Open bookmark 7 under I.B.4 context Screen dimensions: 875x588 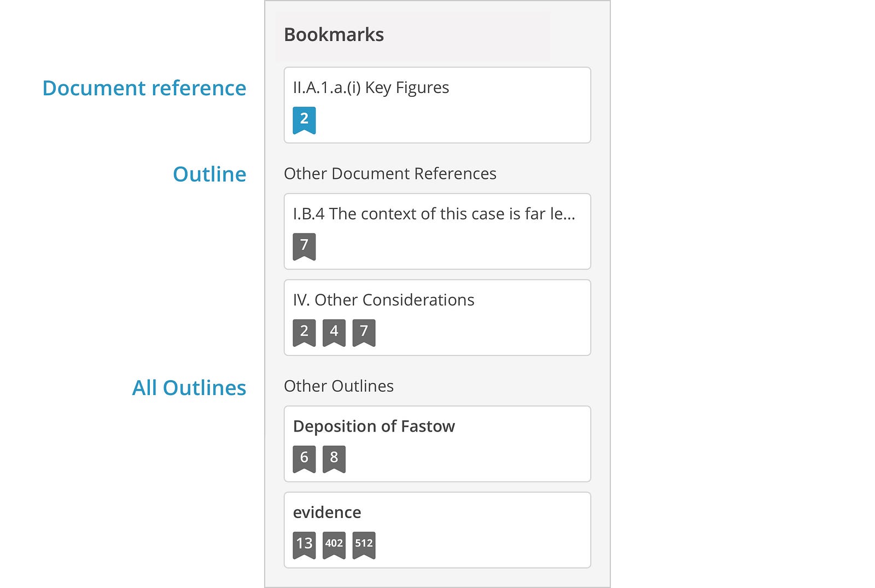click(304, 246)
